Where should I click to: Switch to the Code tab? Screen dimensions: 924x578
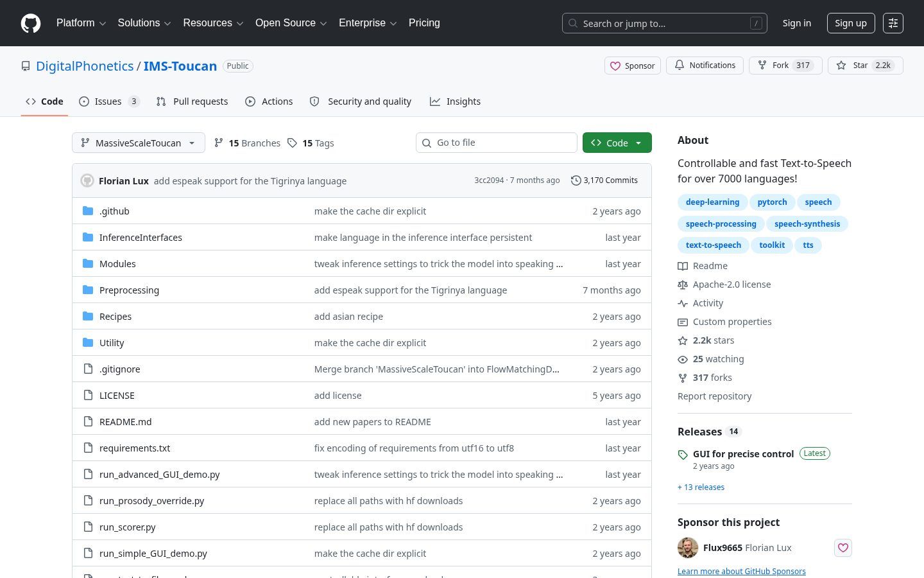[x=44, y=101]
